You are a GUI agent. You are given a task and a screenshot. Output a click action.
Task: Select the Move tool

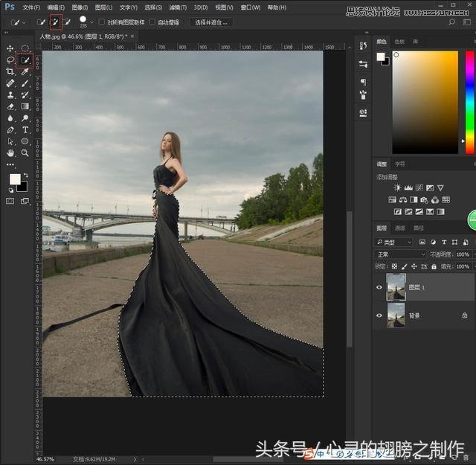click(10, 48)
